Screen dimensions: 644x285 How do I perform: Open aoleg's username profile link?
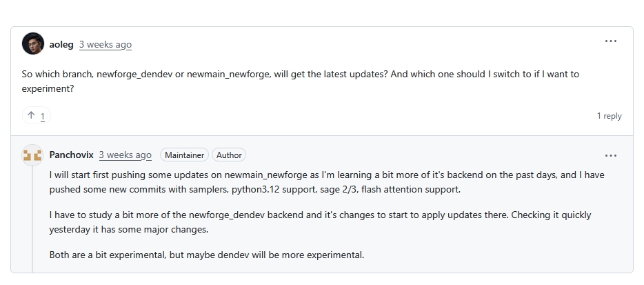61,45
